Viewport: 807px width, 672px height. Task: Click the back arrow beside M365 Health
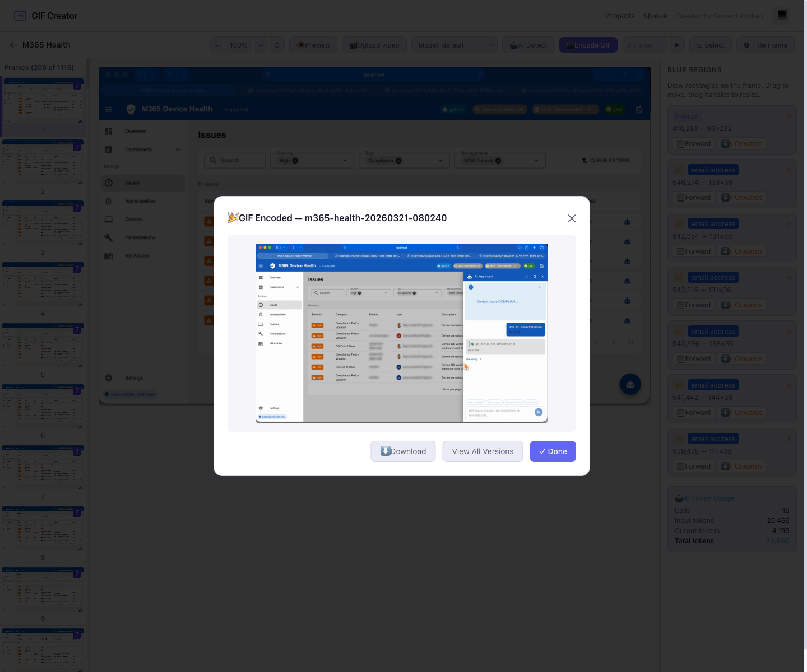click(x=13, y=45)
